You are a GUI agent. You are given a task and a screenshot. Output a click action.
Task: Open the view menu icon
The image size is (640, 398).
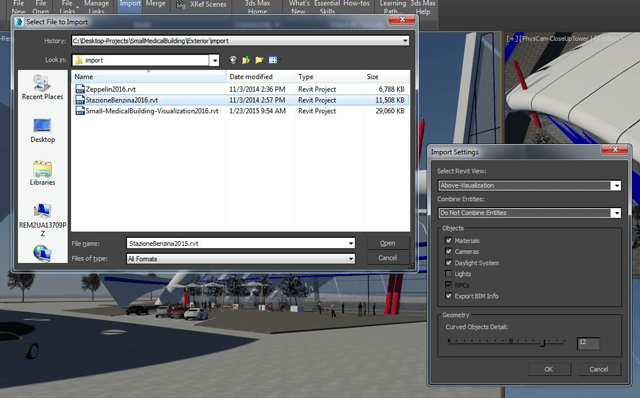click(274, 60)
